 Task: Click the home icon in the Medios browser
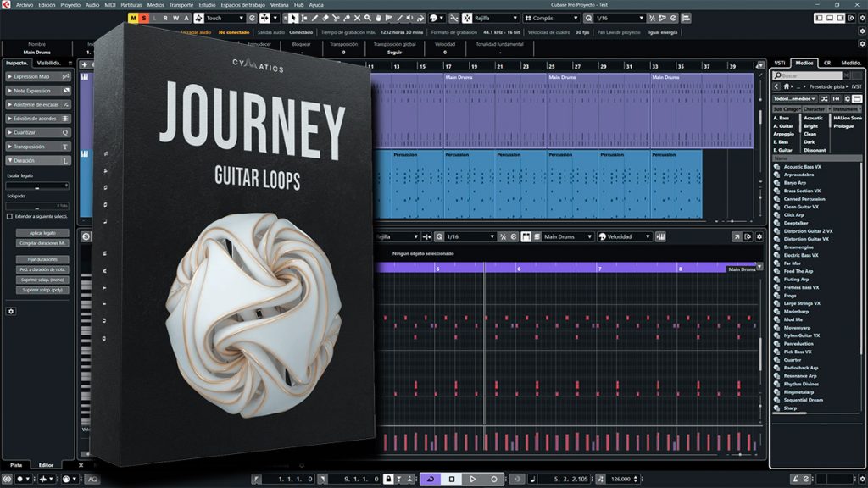pyautogui.click(x=787, y=86)
